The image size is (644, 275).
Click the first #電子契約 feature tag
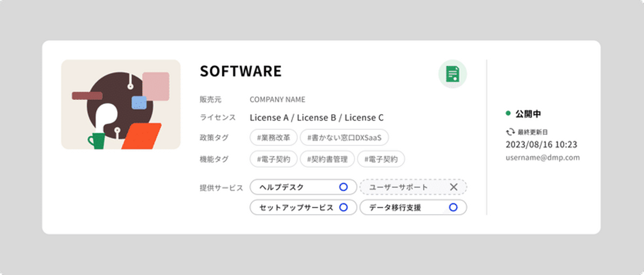(x=274, y=159)
